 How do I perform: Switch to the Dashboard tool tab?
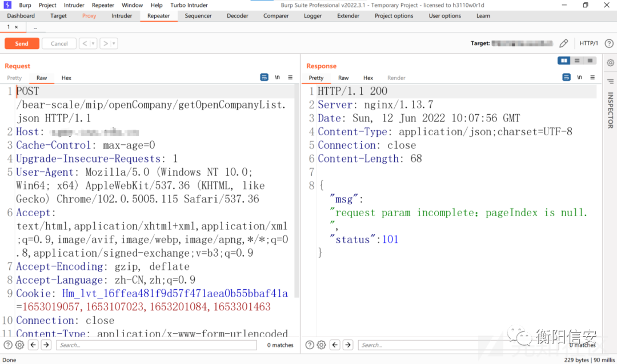click(x=21, y=16)
